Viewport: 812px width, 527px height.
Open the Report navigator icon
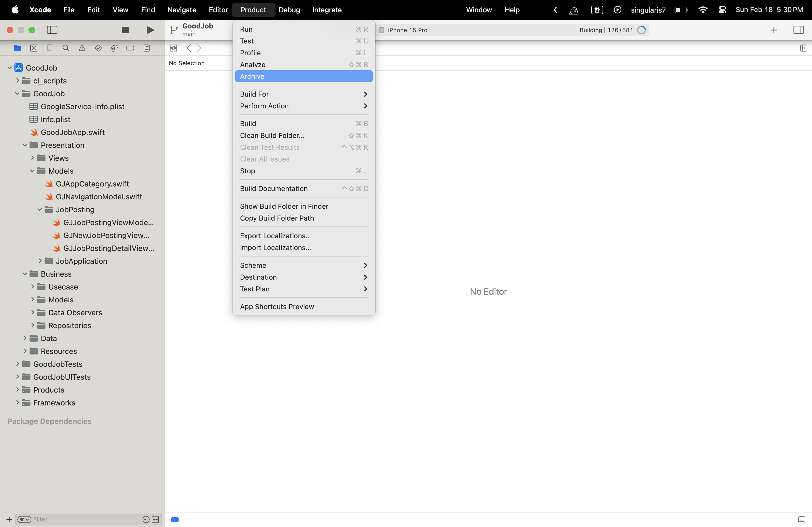click(146, 48)
